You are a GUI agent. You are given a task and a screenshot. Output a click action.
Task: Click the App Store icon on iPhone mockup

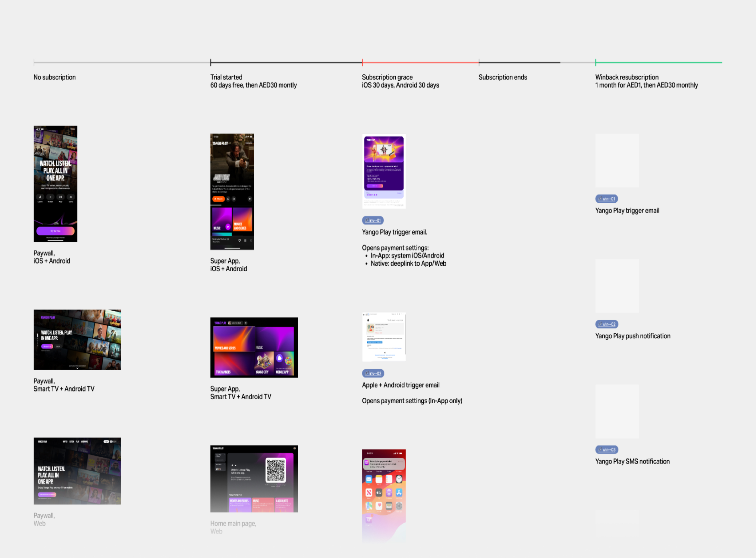point(399,492)
